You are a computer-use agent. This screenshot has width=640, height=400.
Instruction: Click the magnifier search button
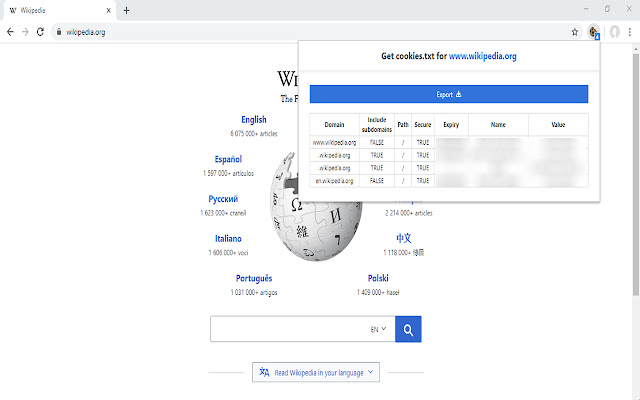[x=408, y=329]
